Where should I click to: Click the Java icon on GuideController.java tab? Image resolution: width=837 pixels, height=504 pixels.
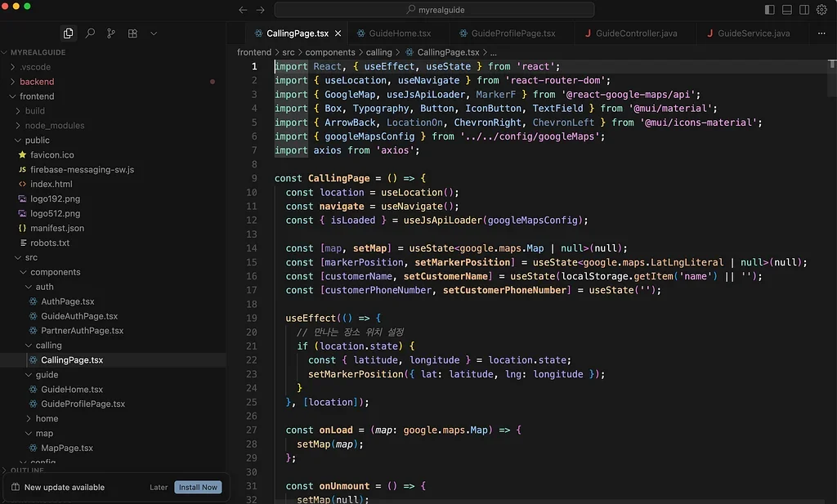coord(588,33)
